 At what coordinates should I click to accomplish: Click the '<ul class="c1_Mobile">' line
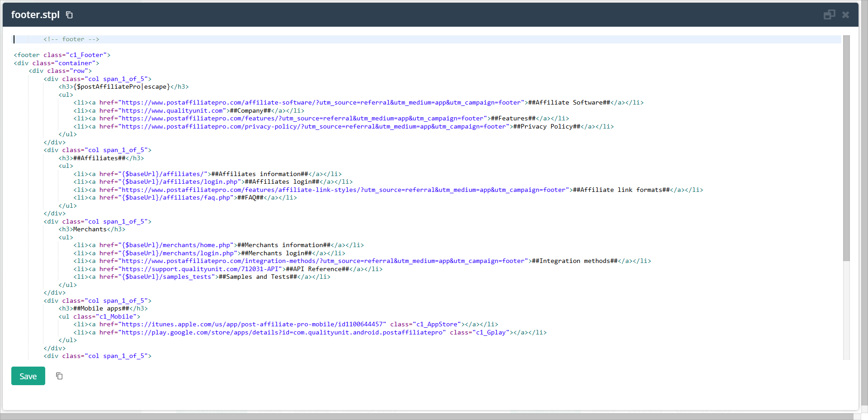point(99,317)
